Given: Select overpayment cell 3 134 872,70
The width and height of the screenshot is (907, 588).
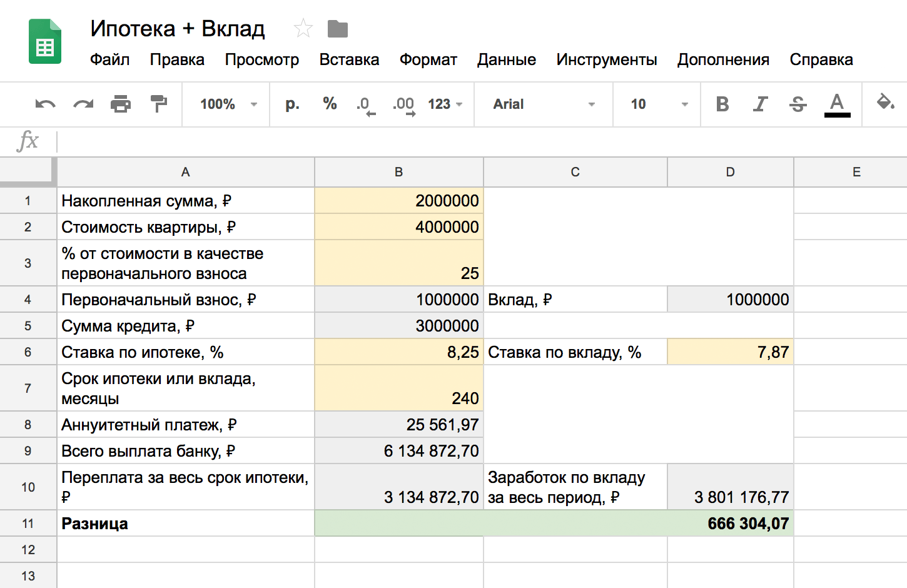Looking at the screenshot, I should pyautogui.click(x=399, y=487).
